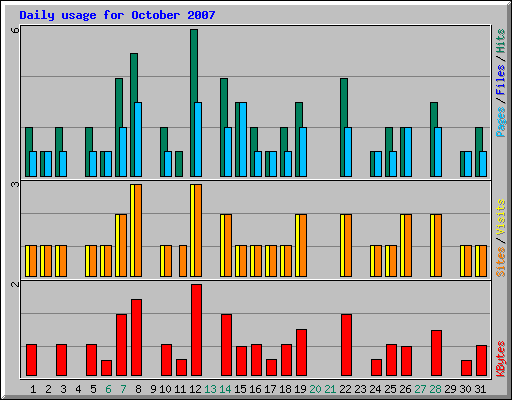Click the "Daily usage for October 2007" title
The height and width of the screenshot is (400, 512).
tap(117, 15)
